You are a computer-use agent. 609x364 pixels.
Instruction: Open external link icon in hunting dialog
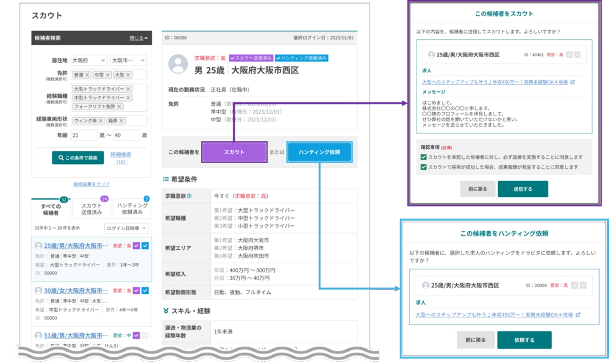(578, 315)
